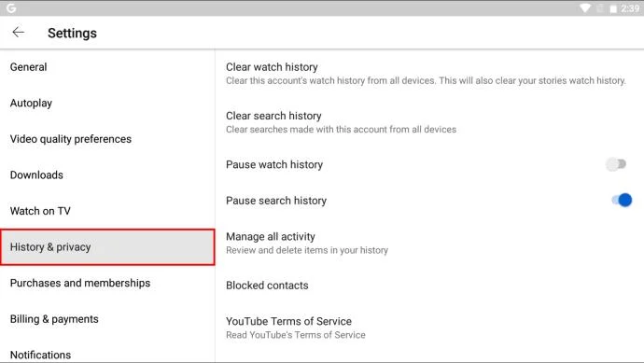Tap the Google G status bar icon
The height and width of the screenshot is (363, 644).
pos(11,7)
